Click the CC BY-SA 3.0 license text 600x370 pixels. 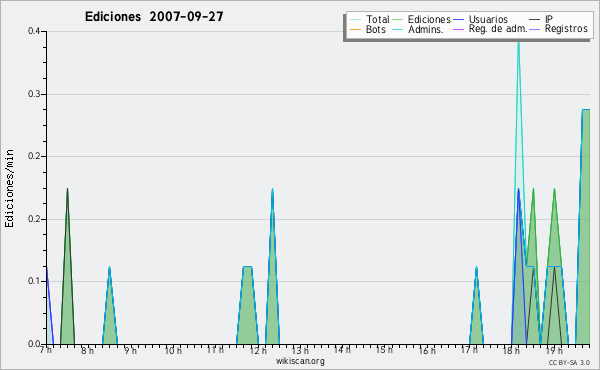pyautogui.click(x=569, y=362)
